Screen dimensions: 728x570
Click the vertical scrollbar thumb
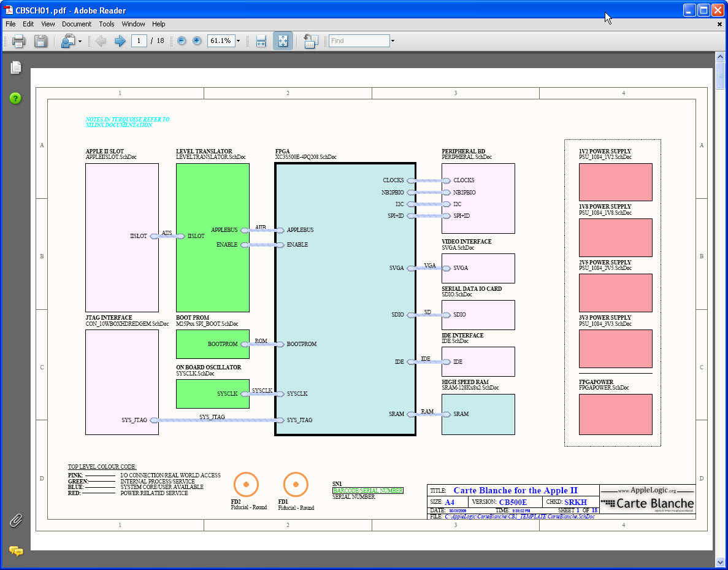[x=720, y=75]
